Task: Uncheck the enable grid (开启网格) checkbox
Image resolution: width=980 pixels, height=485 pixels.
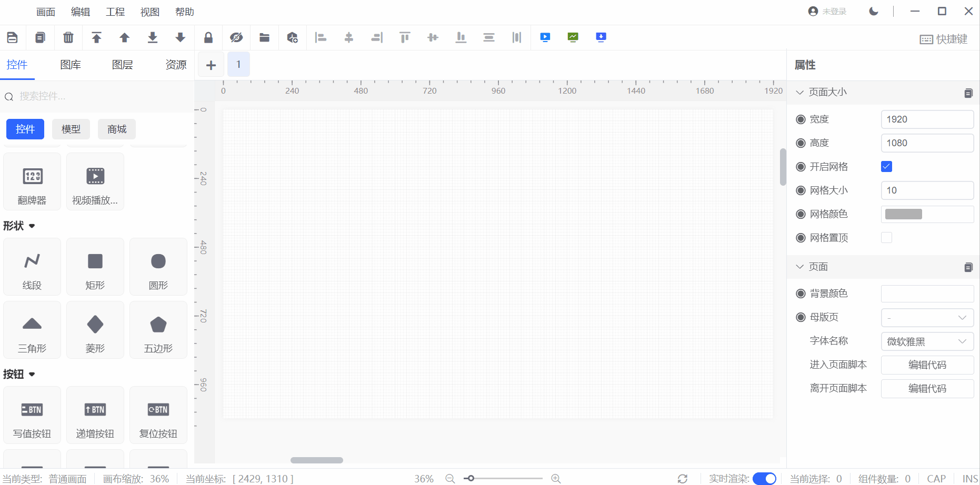Action: pos(886,167)
